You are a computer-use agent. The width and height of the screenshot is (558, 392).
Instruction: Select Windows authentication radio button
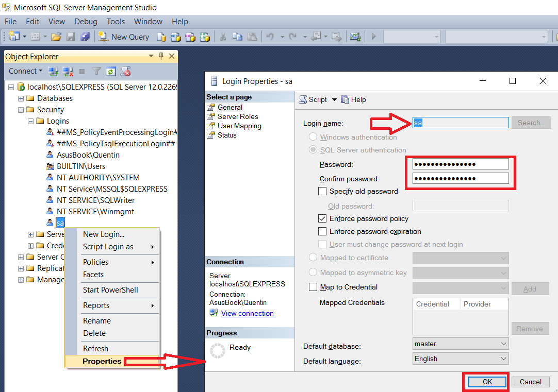tap(313, 137)
